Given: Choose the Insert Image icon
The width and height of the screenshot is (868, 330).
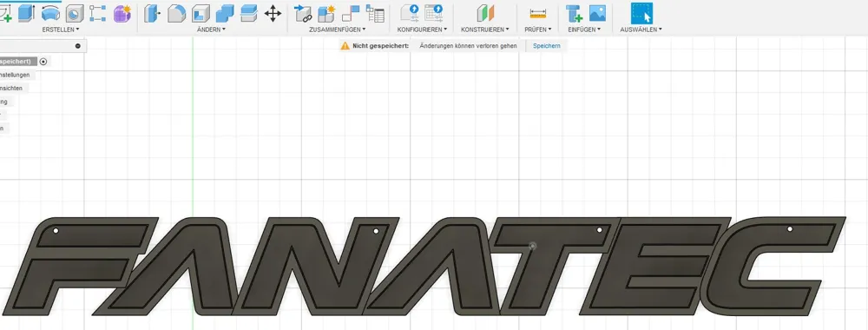Looking at the screenshot, I should point(597,13).
